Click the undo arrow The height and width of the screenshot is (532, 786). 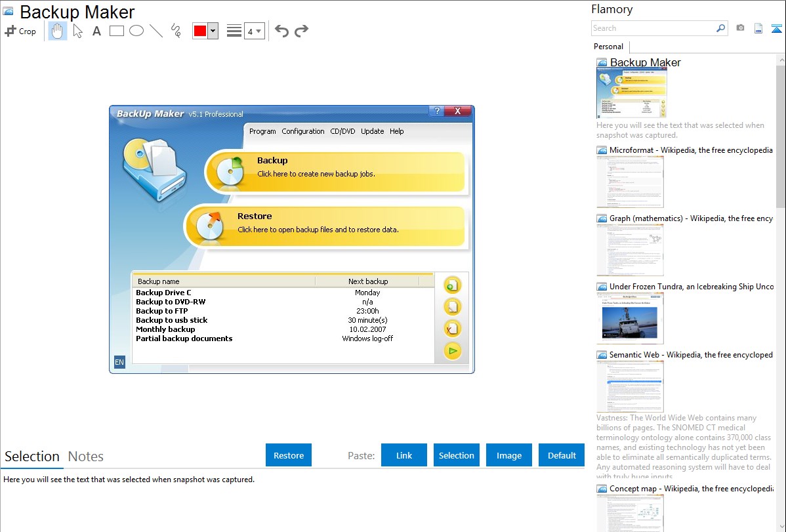[x=281, y=31]
